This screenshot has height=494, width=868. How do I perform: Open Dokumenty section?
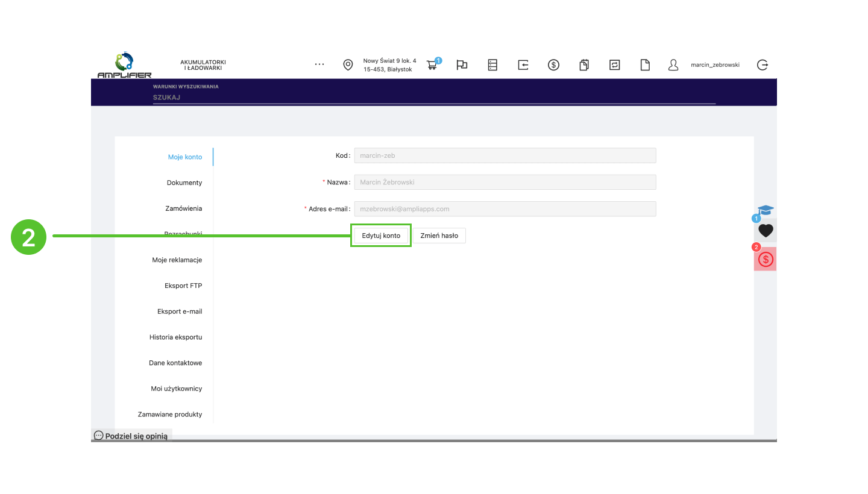(x=184, y=183)
